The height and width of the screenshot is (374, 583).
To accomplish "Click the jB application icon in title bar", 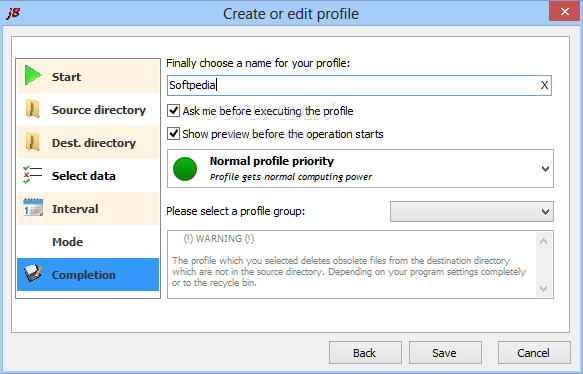I will pyautogui.click(x=13, y=13).
